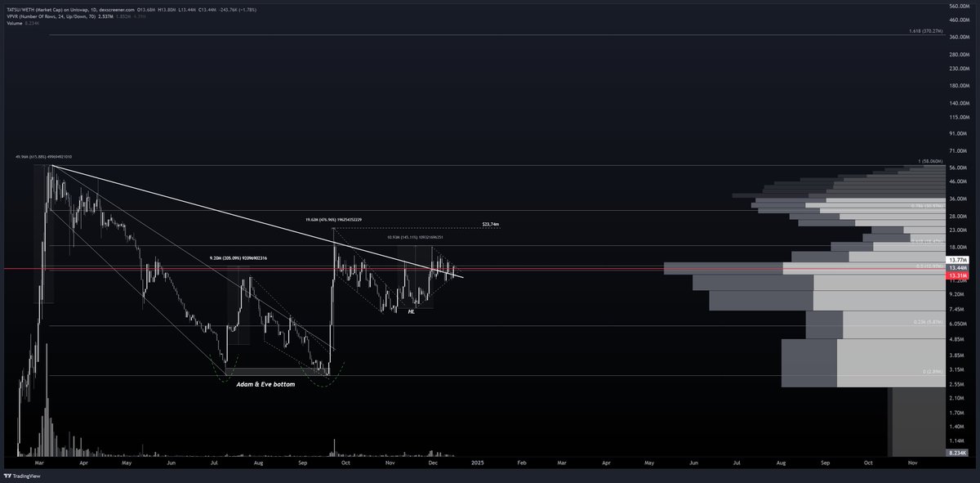Click the $23.74m price target label
Viewport: 980px width, 483px height.
click(490, 223)
